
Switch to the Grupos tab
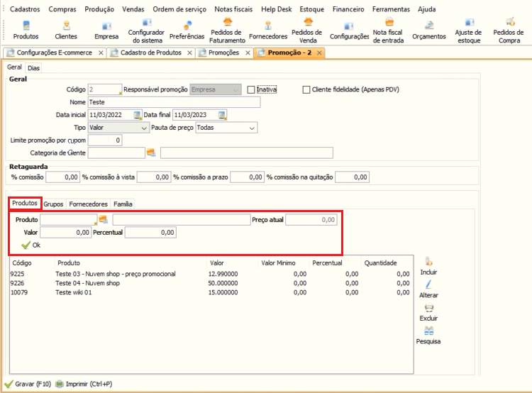click(53, 204)
